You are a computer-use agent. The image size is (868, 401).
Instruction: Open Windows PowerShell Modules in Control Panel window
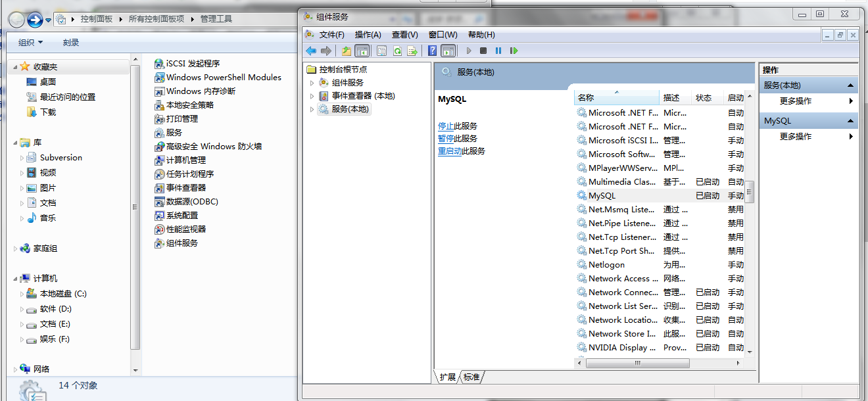218,78
